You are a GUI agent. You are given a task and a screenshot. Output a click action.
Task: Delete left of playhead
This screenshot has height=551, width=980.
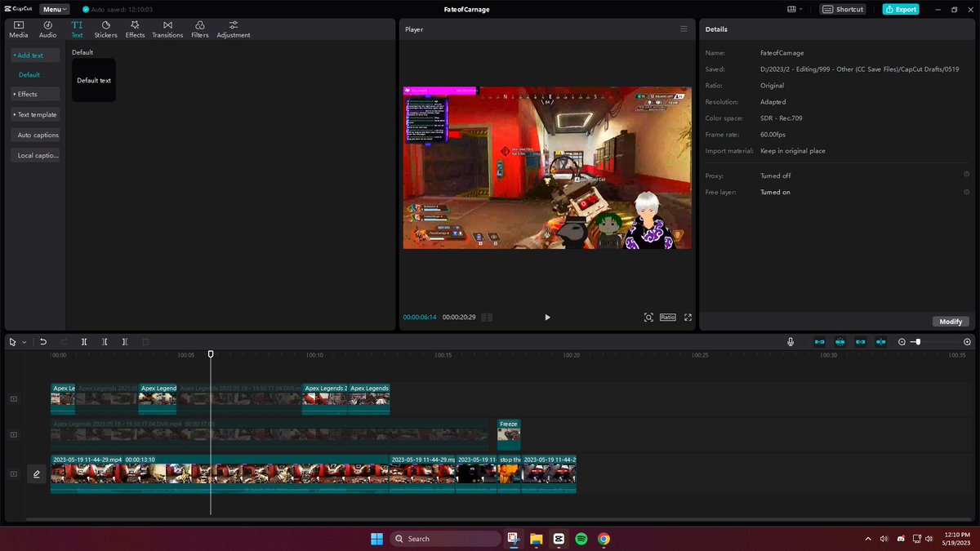(x=105, y=342)
